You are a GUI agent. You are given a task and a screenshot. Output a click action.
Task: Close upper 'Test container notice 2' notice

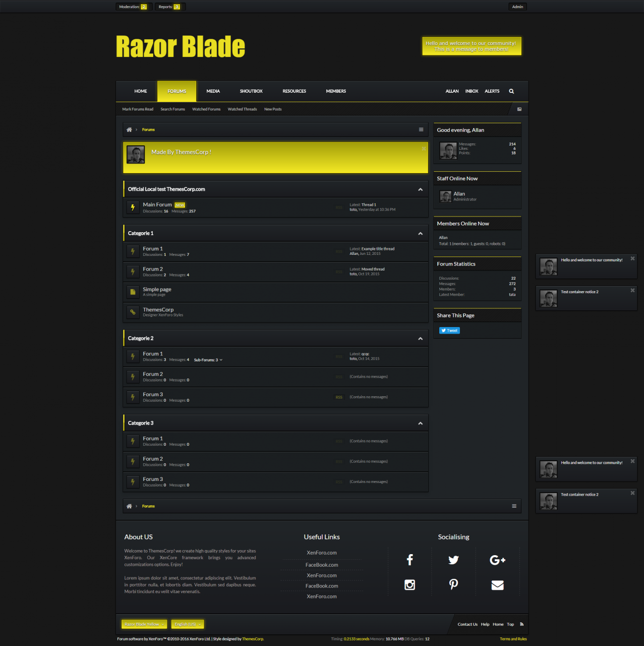[632, 290]
